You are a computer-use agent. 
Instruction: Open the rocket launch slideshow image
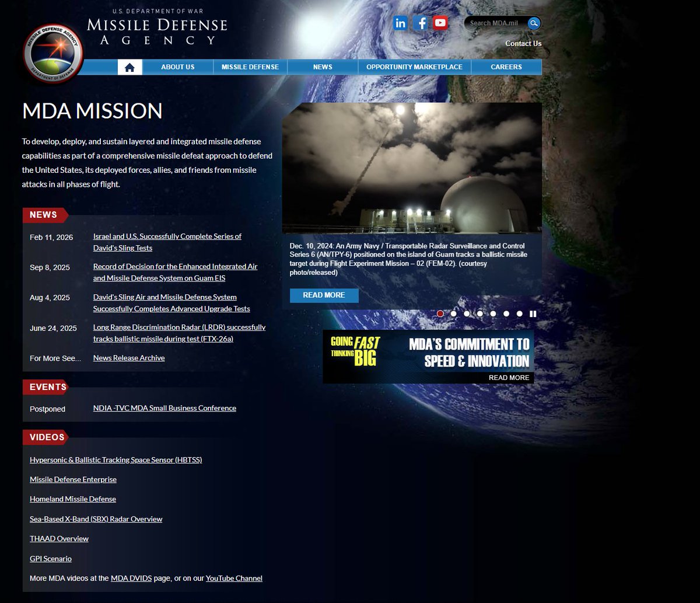coord(412,168)
